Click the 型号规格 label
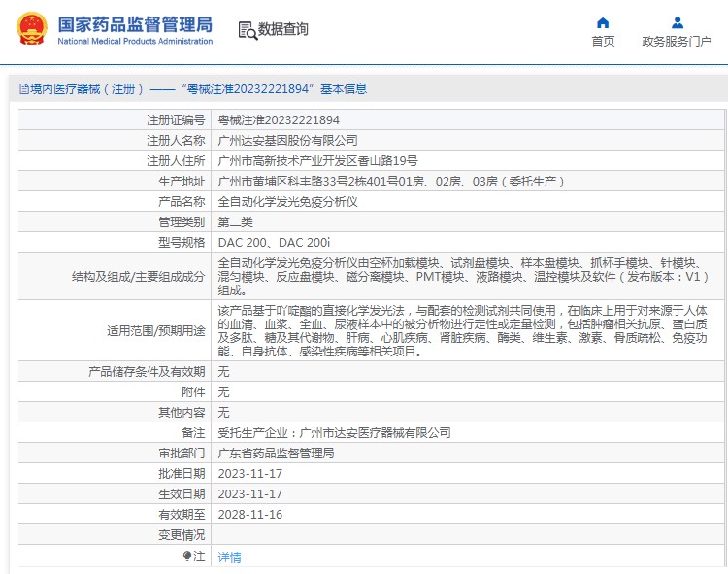 point(182,243)
